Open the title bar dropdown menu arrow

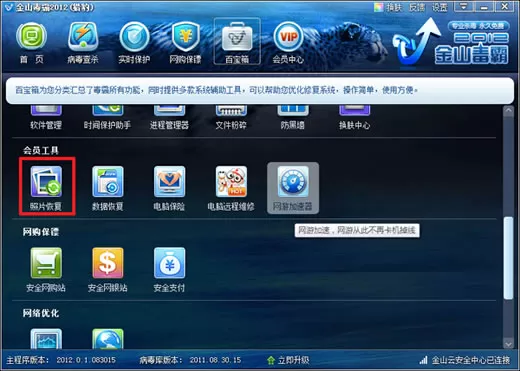coord(464,7)
